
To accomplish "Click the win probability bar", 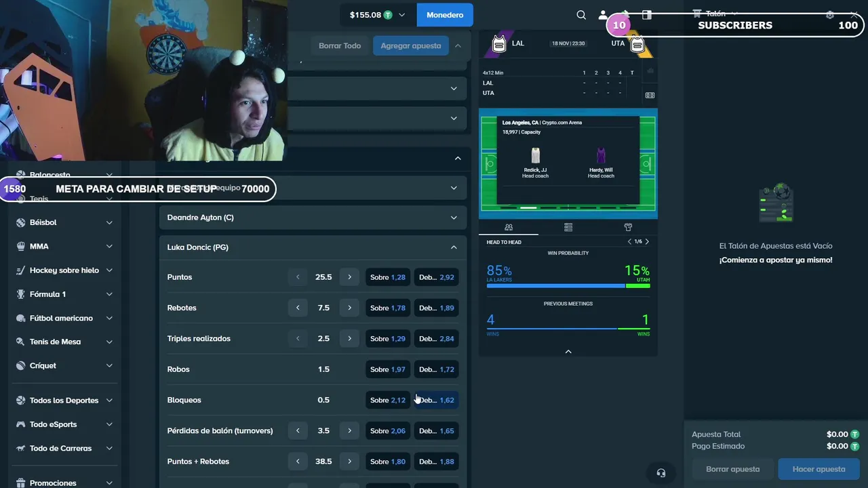I will coord(568,286).
